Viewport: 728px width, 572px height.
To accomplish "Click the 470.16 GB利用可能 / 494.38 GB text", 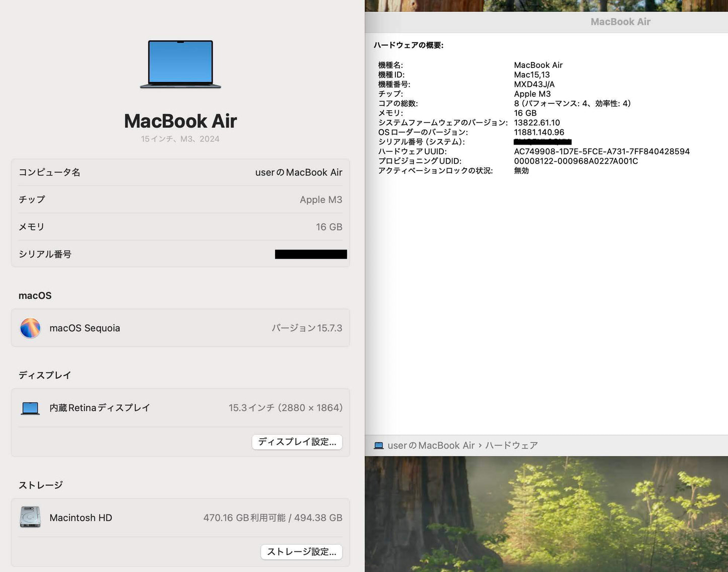I will click(273, 518).
